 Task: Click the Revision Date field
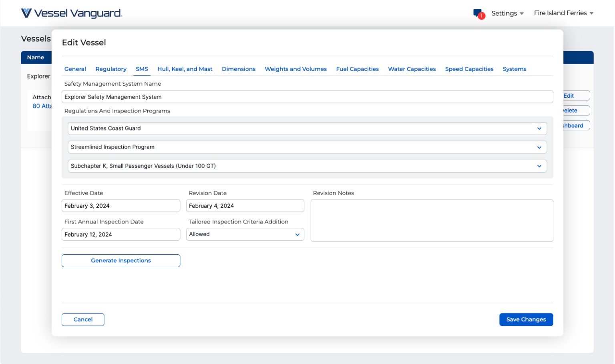click(245, 206)
